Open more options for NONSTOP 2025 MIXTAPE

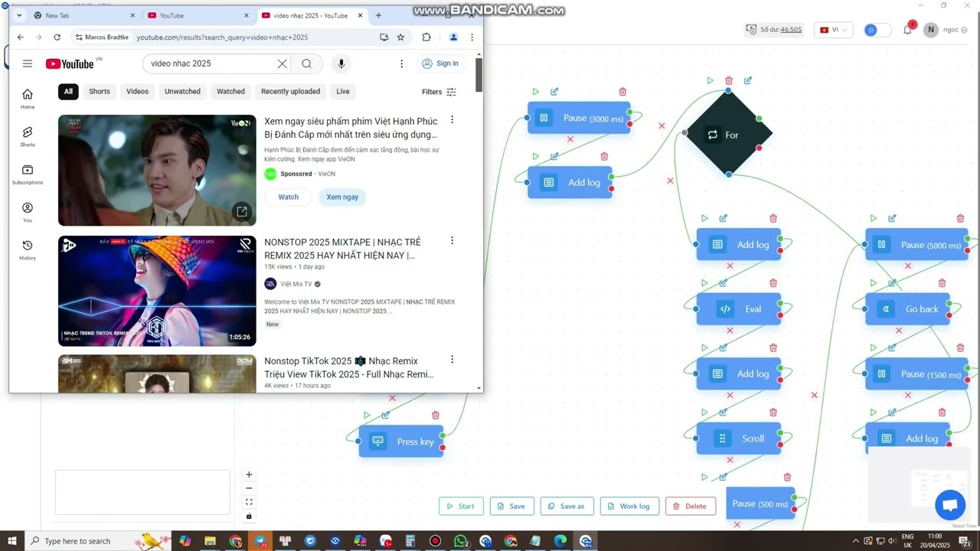(x=452, y=241)
